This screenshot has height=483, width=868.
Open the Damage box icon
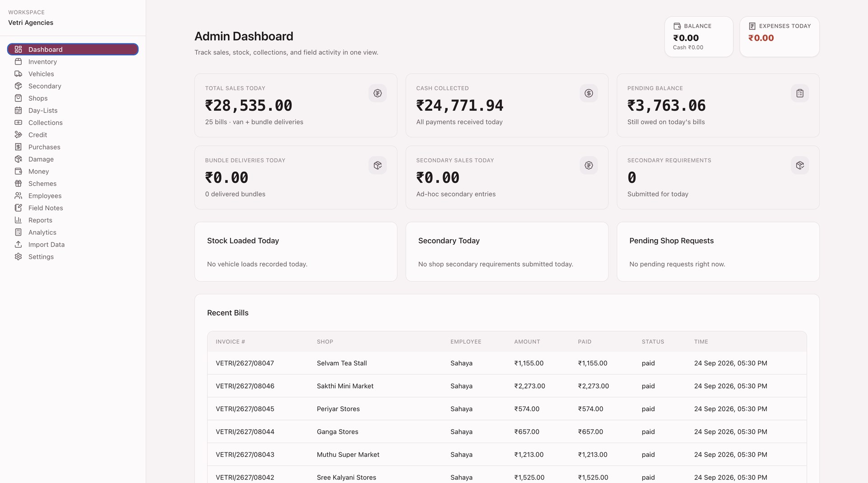(18, 159)
